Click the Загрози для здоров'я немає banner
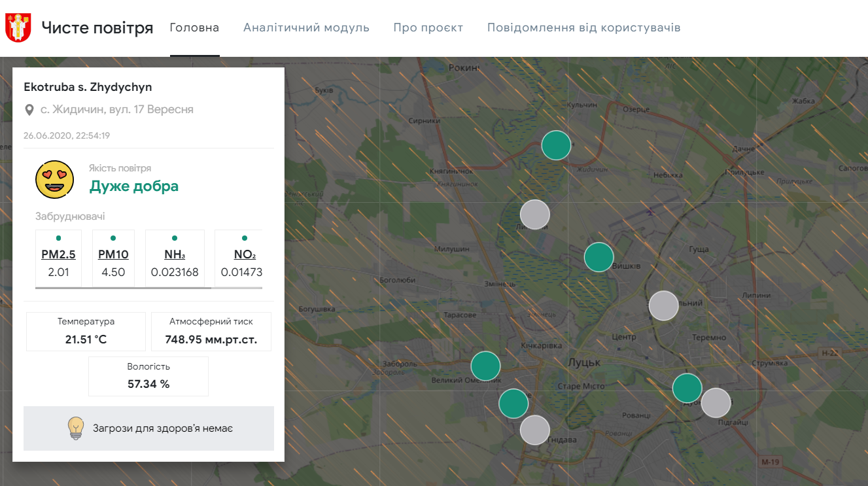The height and width of the screenshot is (486, 868). [148, 428]
